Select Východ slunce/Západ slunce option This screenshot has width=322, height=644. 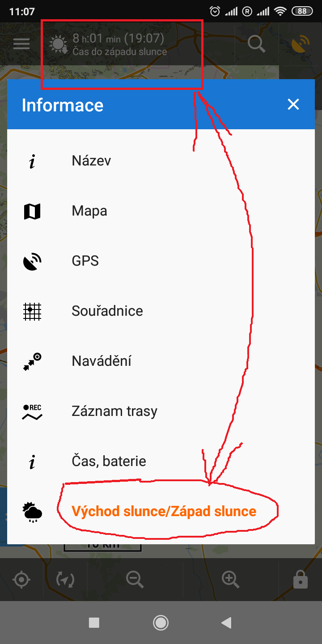pos(164,512)
